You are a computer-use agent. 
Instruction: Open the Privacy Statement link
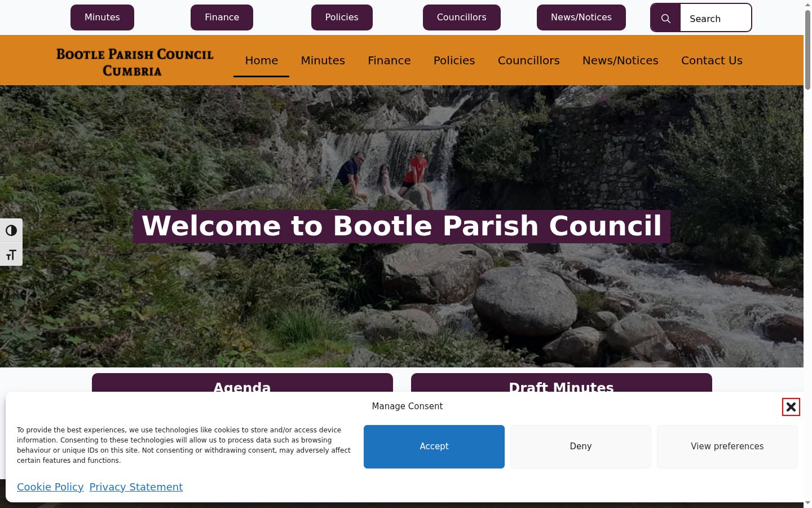[x=136, y=487]
